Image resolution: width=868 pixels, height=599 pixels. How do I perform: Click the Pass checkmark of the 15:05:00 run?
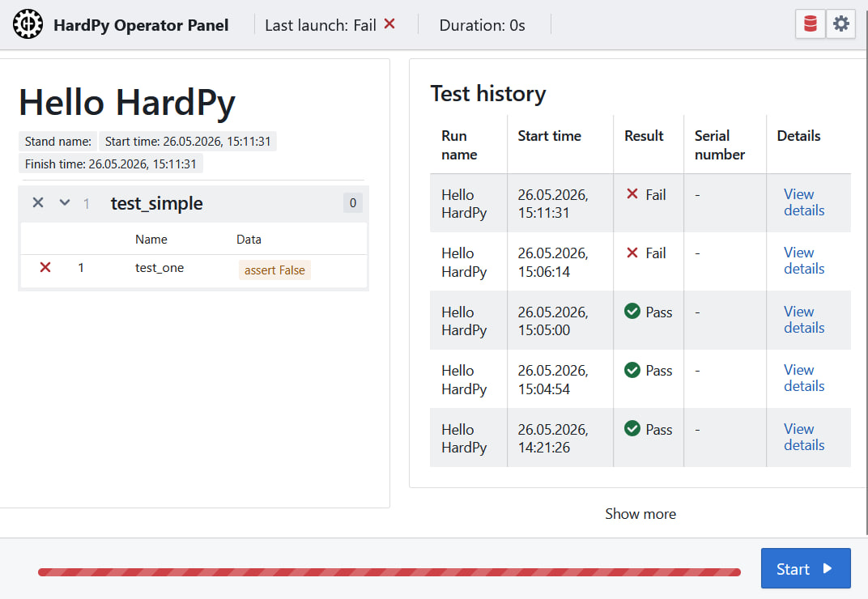pos(632,311)
